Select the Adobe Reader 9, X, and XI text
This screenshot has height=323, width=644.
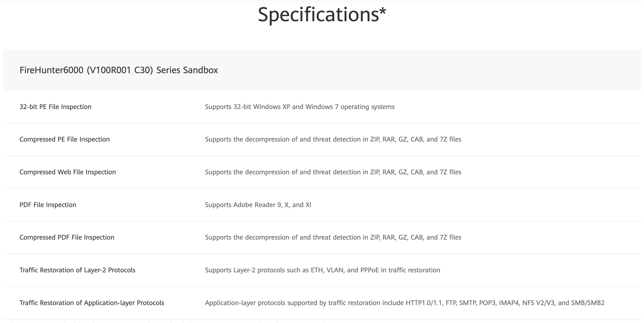coord(258,205)
